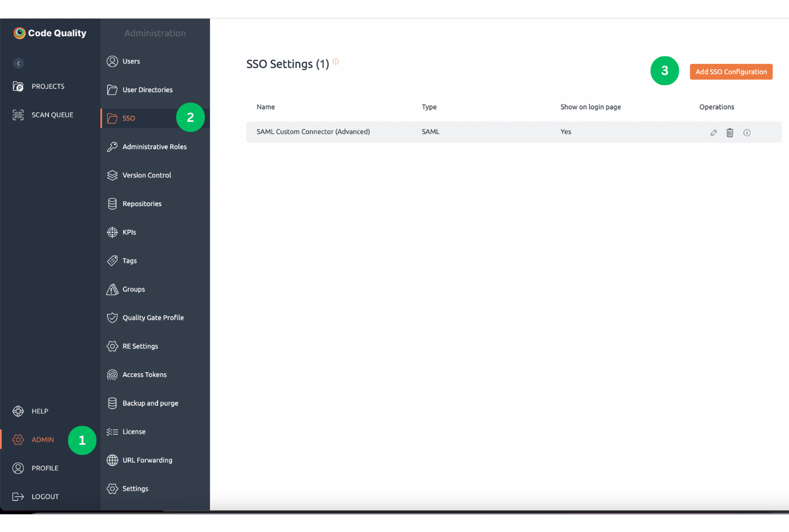Click the Type column header

[429, 107]
